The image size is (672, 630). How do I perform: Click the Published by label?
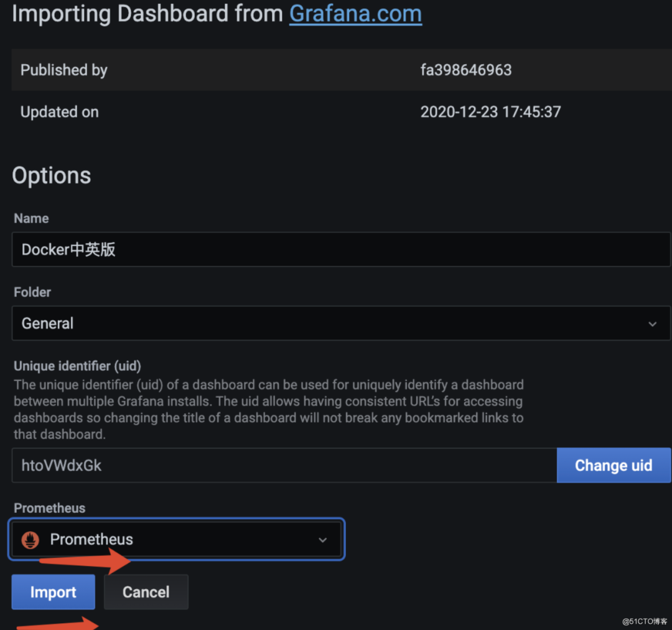pyautogui.click(x=64, y=70)
